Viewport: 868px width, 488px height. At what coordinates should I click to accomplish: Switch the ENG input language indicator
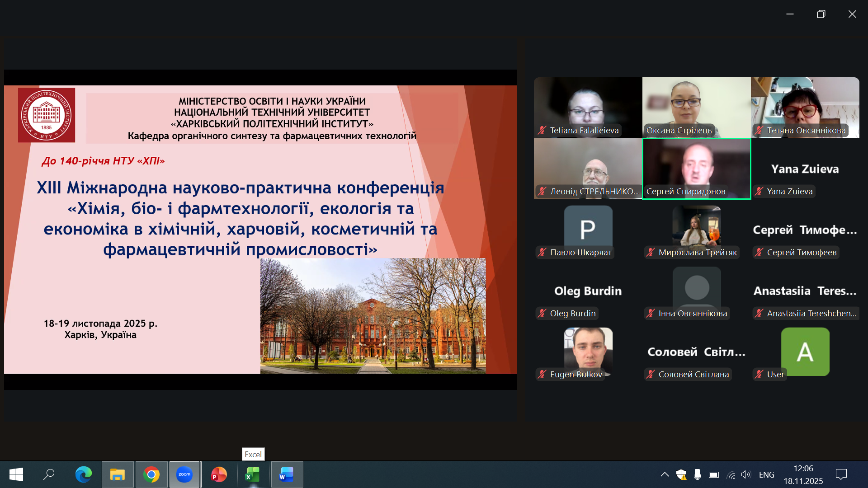[766, 474]
